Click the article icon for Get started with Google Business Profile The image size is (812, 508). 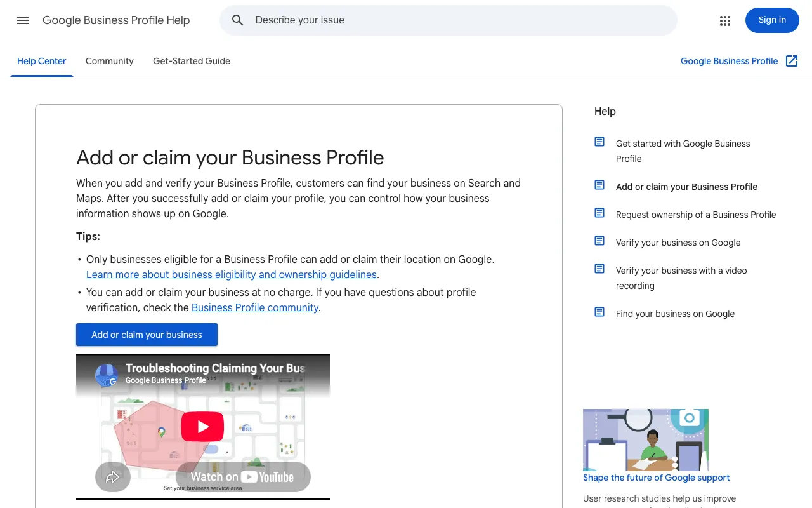599,142
